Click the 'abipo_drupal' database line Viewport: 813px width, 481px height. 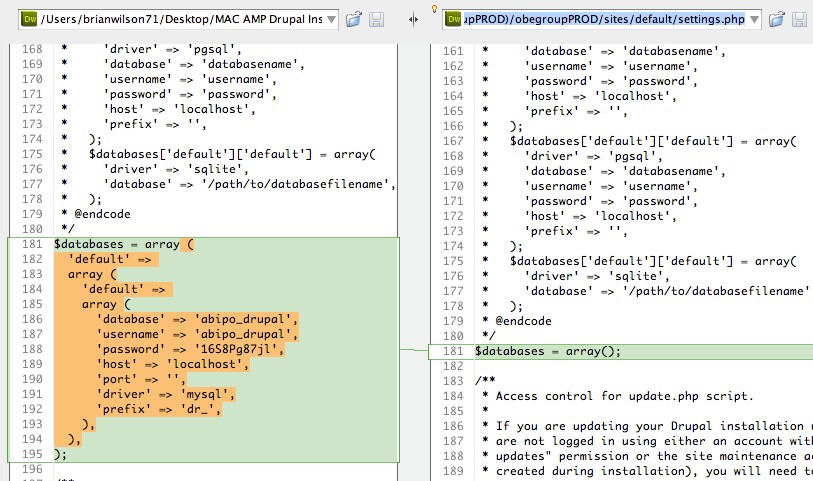[x=197, y=319]
